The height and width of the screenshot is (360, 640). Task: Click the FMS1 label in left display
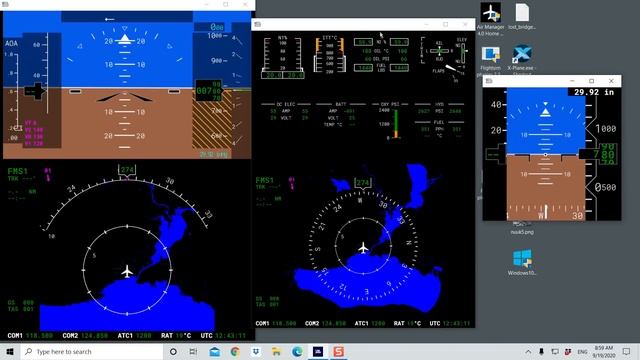[18, 171]
